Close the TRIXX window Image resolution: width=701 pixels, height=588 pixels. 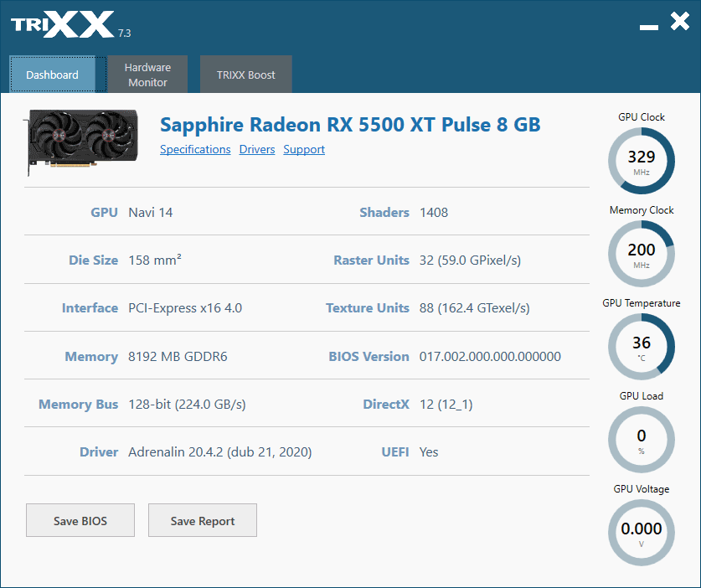[680, 21]
